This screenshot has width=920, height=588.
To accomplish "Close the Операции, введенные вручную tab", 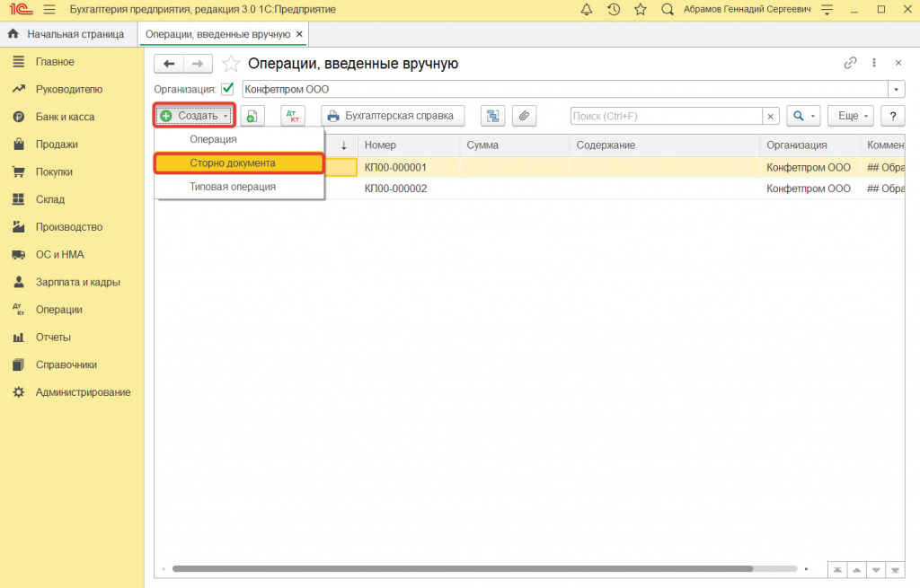I will pos(300,33).
